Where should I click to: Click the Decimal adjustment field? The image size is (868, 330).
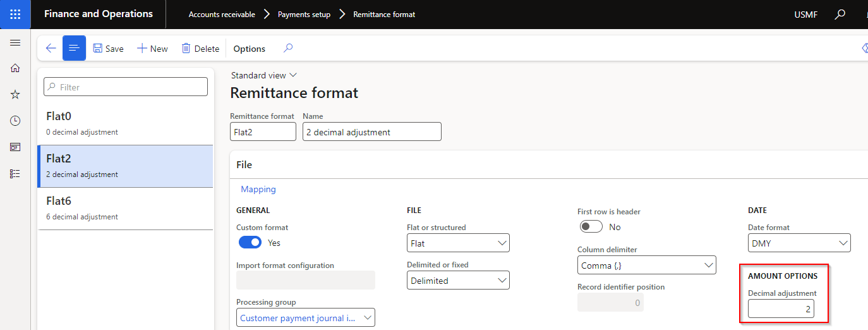tap(781, 309)
